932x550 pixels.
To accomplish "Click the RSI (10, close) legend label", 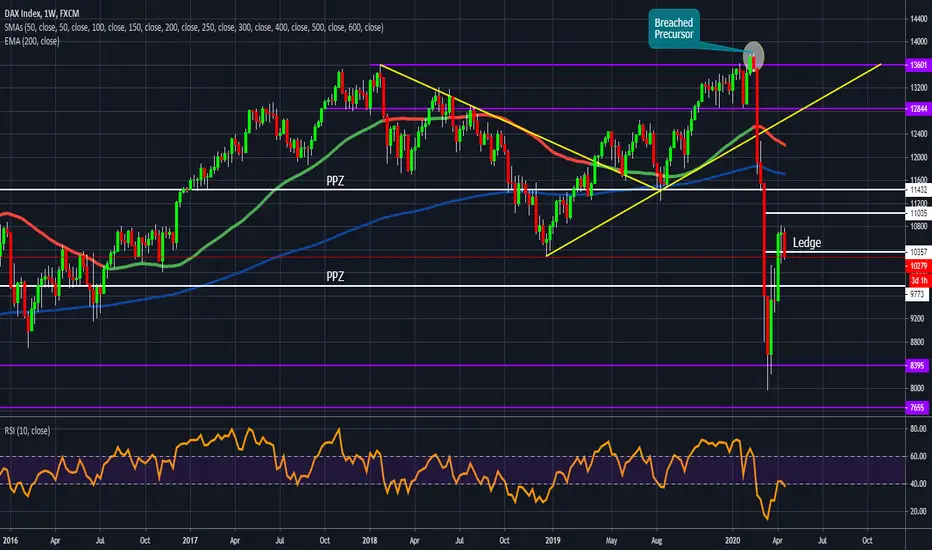I will click(27, 430).
